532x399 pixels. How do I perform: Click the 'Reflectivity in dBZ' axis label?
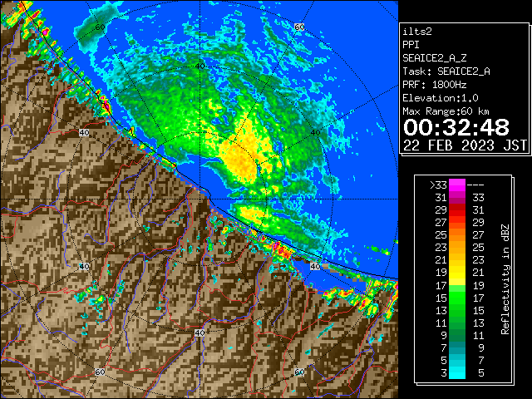click(505, 279)
